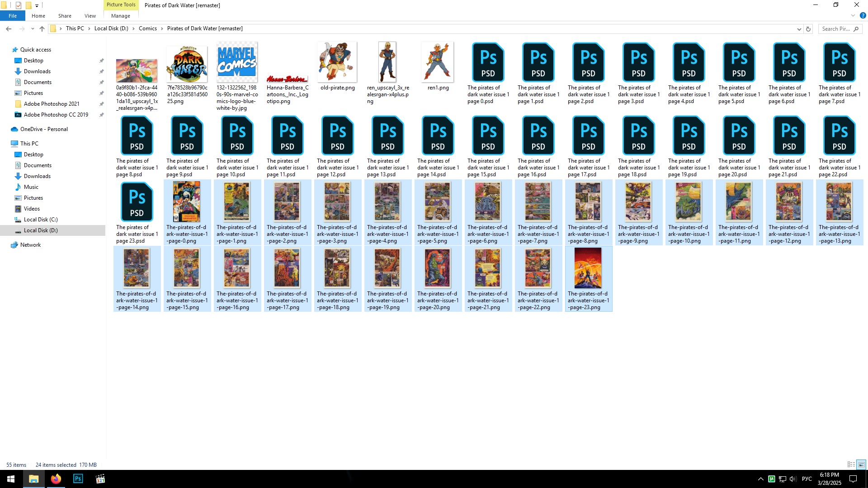Select thumbnail of issue-1-page-14.png
The width and height of the screenshot is (868, 488).
point(137,268)
